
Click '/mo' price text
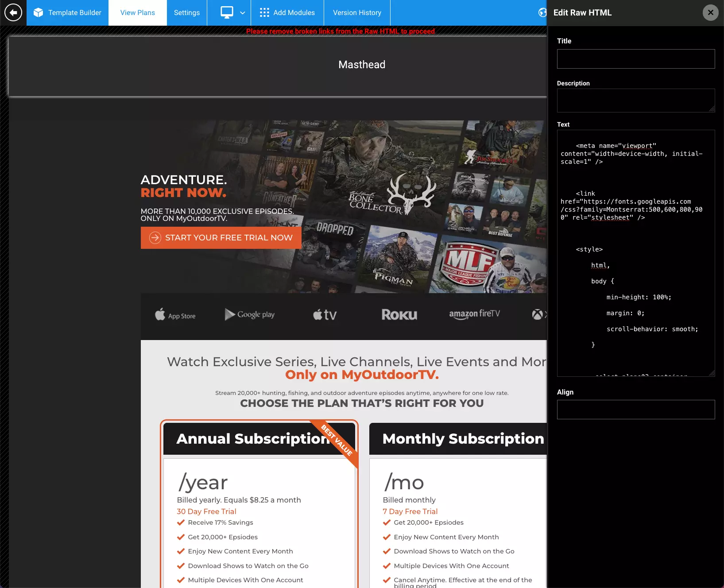coord(404,482)
